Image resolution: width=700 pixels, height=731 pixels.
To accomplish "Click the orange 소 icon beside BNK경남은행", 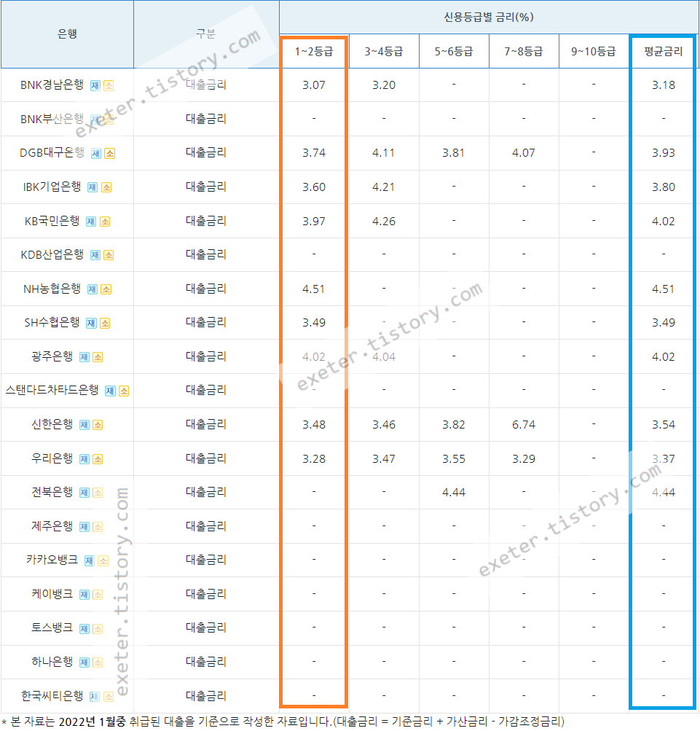I will (x=109, y=86).
